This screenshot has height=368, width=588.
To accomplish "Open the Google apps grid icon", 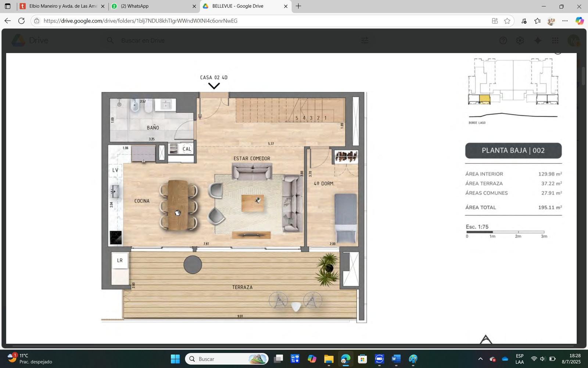I will pyautogui.click(x=555, y=40).
